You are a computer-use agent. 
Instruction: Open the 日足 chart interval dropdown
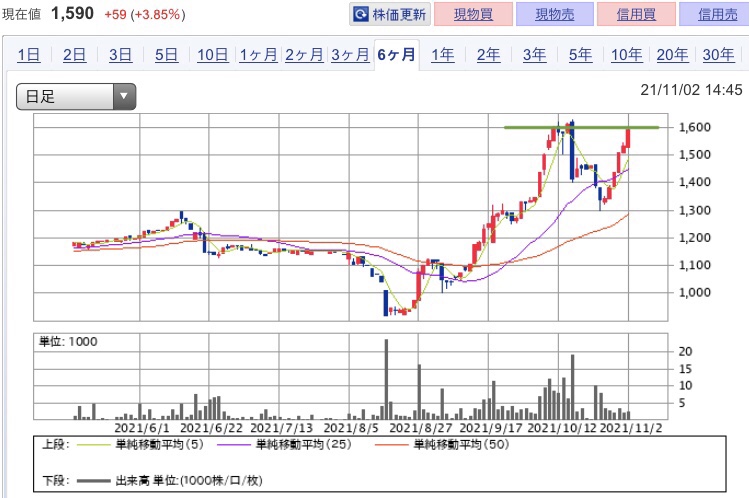(76, 96)
